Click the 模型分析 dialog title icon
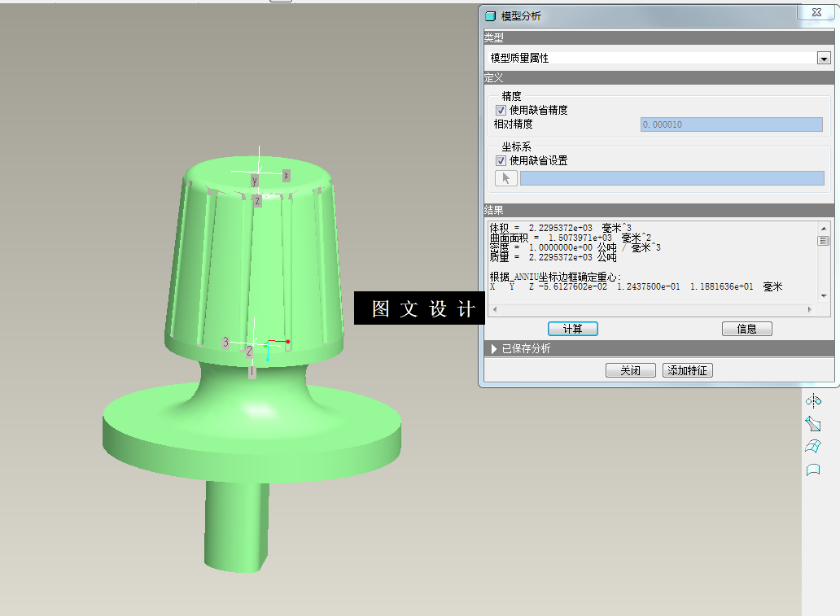This screenshot has height=616, width=840. coord(490,16)
